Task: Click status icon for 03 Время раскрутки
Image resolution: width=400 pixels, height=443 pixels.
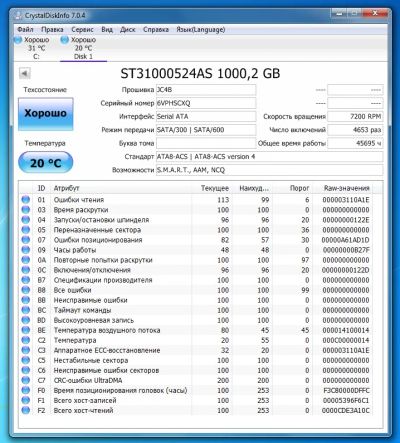Action: [26, 210]
